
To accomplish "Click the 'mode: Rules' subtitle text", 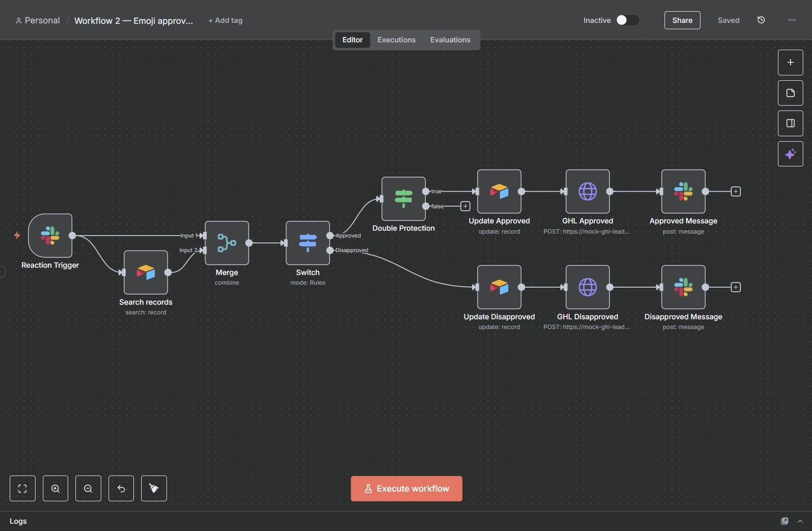I will tap(308, 283).
